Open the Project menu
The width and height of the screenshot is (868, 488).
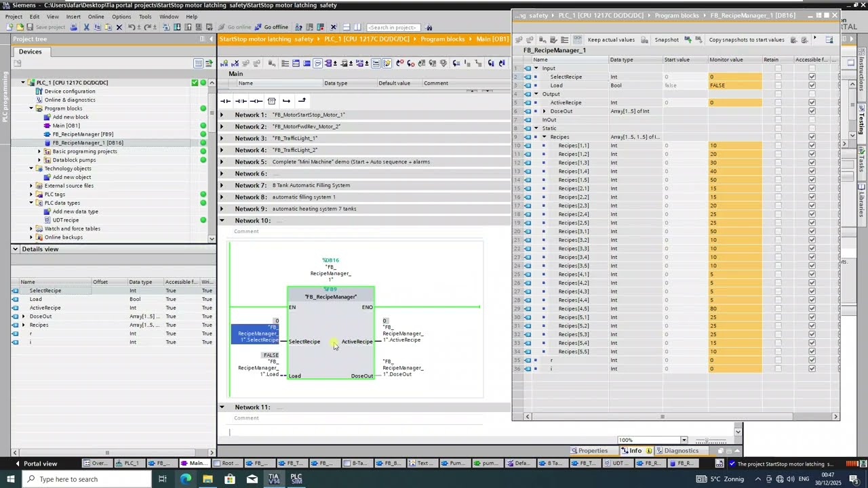pyautogui.click(x=14, y=16)
